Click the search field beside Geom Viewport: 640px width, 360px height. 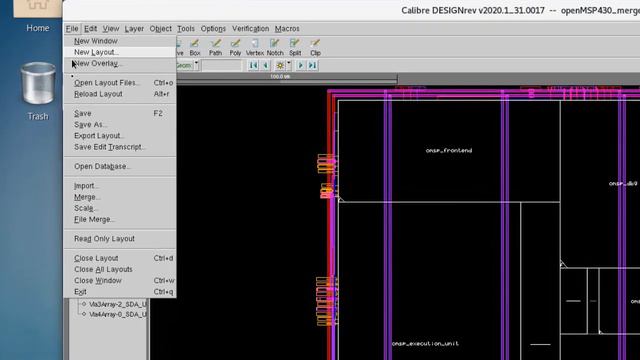coord(222,65)
